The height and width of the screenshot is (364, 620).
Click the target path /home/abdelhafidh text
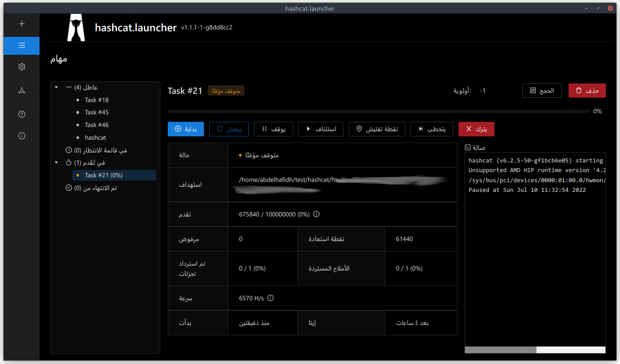(x=287, y=180)
